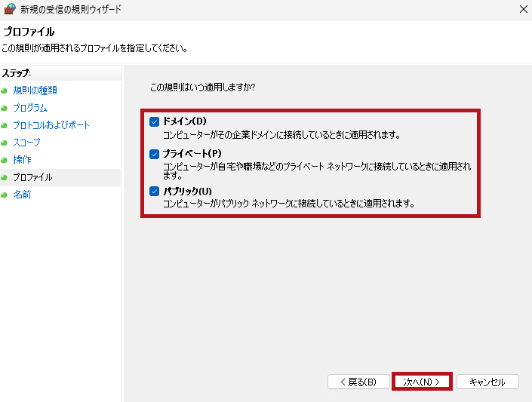Click the ドメイン description about 企業ドメイン
Screen dimensions: 532x402
pos(281,135)
